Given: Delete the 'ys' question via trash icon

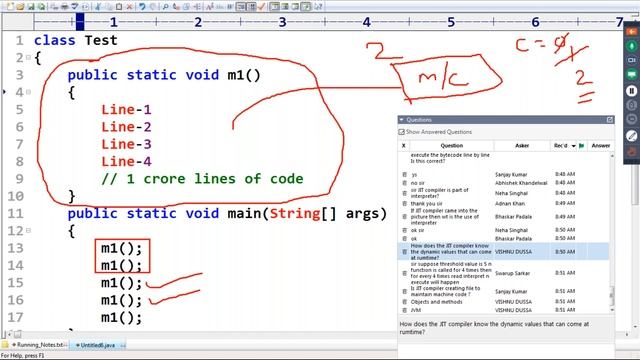Looking at the screenshot, I should [x=404, y=174].
